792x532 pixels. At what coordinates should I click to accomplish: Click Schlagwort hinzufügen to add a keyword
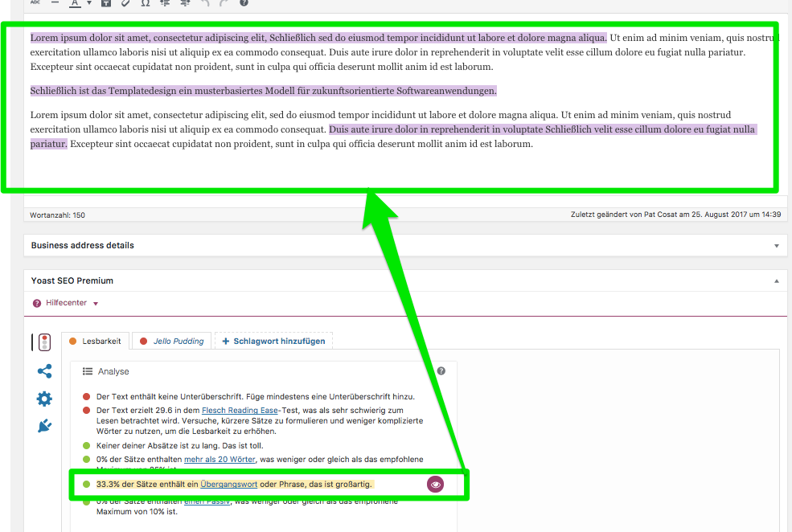273,342
